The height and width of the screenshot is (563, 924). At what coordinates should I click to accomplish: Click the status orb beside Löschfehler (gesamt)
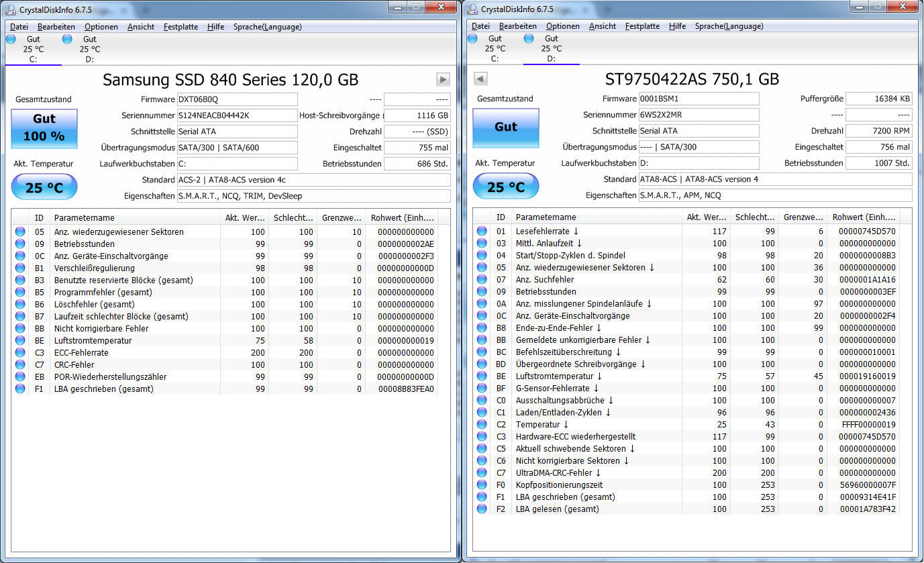[x=20, y=305]
